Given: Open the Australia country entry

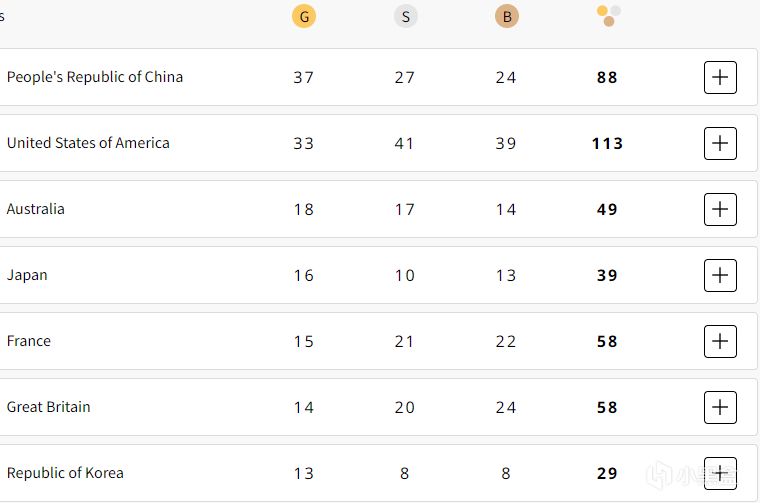Looking at the screenshot, I should [36, 209].
